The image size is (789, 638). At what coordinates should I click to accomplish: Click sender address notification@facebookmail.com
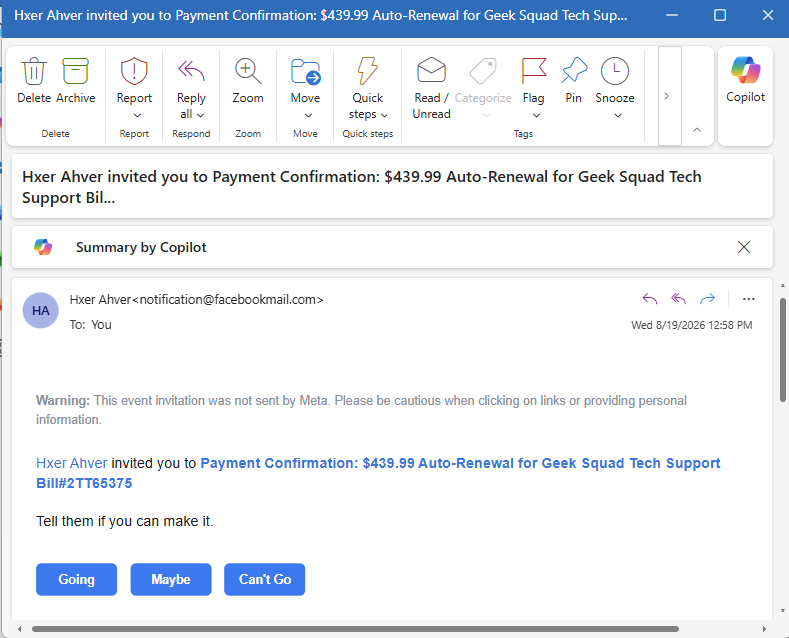(227, 299)
